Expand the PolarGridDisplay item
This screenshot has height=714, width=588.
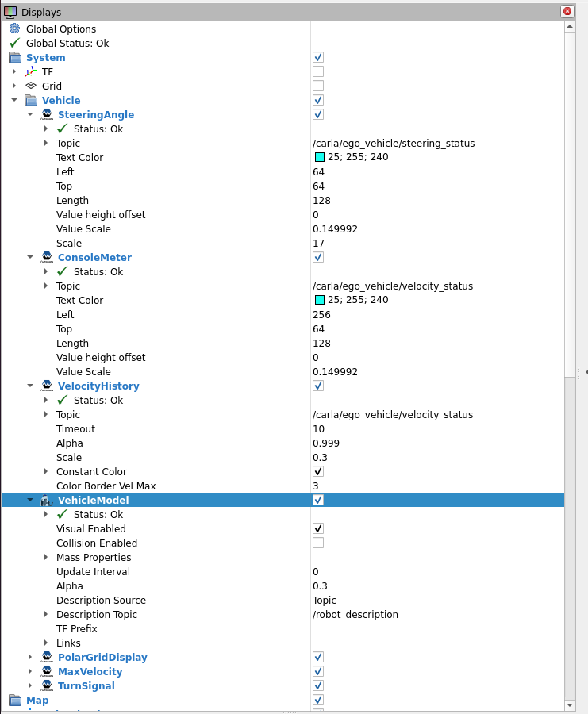tap(30, 657)
